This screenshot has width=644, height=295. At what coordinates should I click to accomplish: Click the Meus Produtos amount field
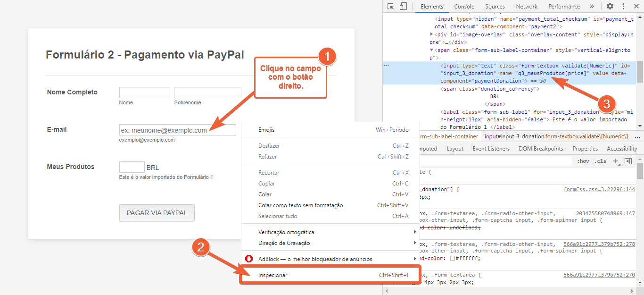click(132, 167)
